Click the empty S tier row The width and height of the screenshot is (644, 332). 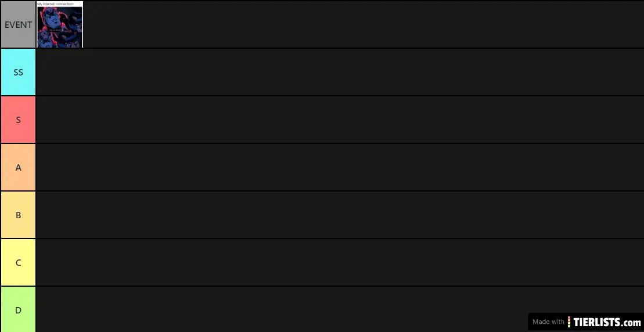point(340,120)
